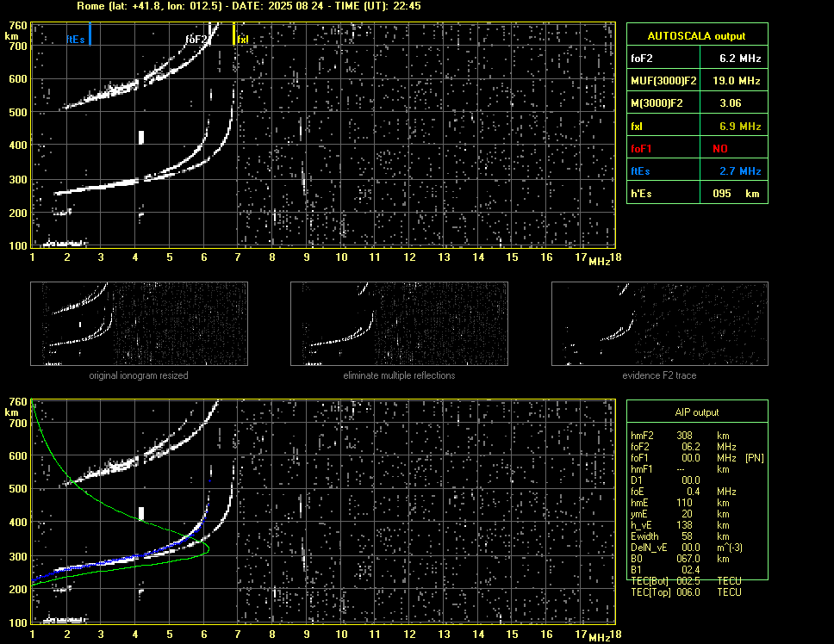Click the blue ftEs label in AUTOSCALA table

[640, 171]
